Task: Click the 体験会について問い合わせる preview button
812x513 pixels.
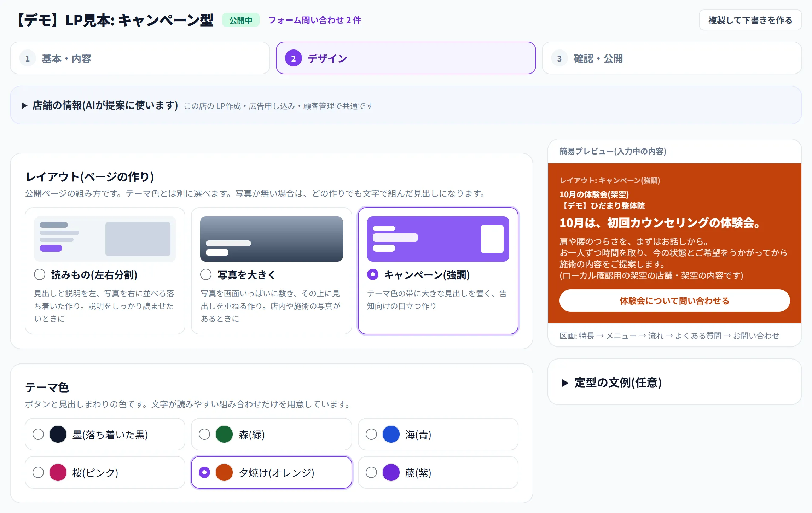Action: pyautogui.click(x=674, y=301)
